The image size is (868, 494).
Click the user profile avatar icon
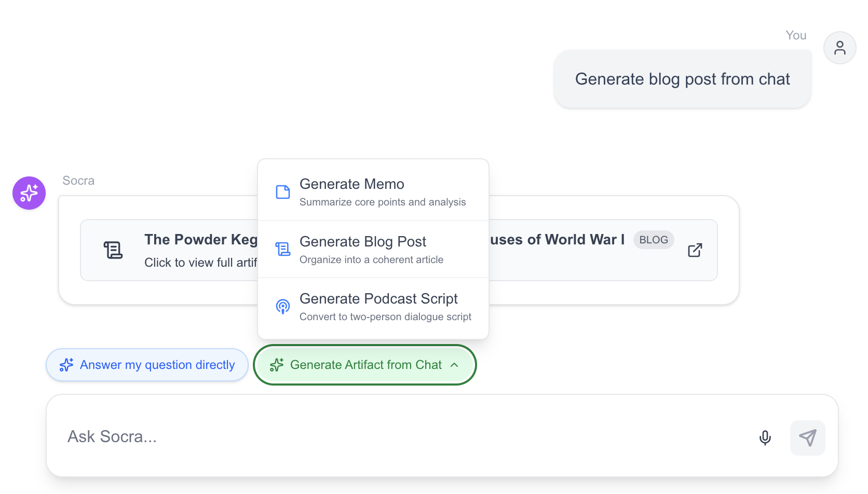[x=839, y=48]
